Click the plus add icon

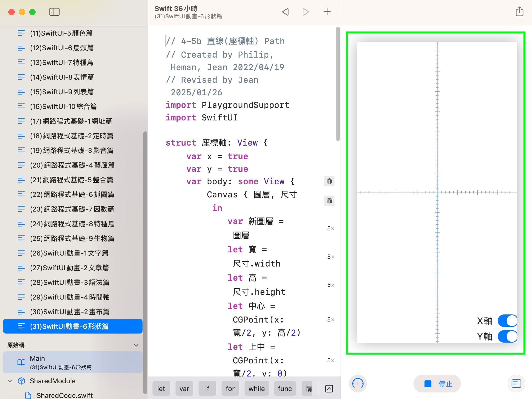click(327, 12)
